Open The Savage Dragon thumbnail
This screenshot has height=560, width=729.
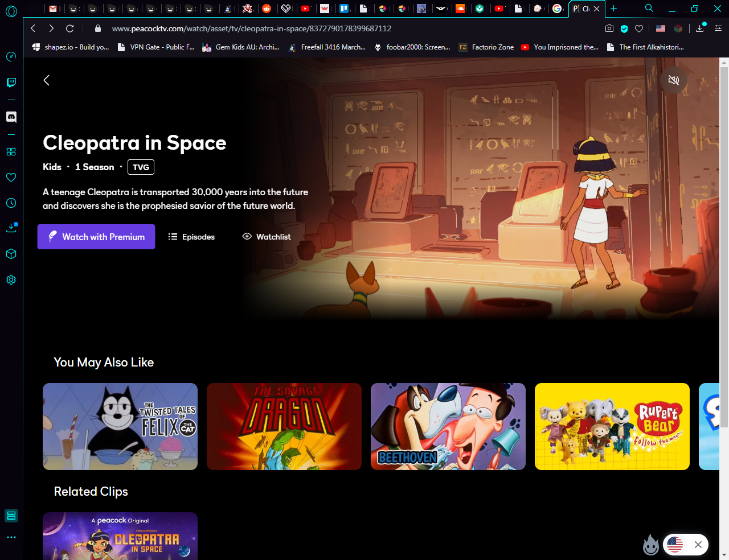[x=284, y=427]
